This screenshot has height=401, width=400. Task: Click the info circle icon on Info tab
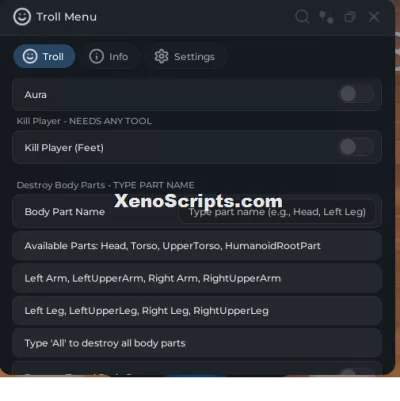click(x=97, y=56)
